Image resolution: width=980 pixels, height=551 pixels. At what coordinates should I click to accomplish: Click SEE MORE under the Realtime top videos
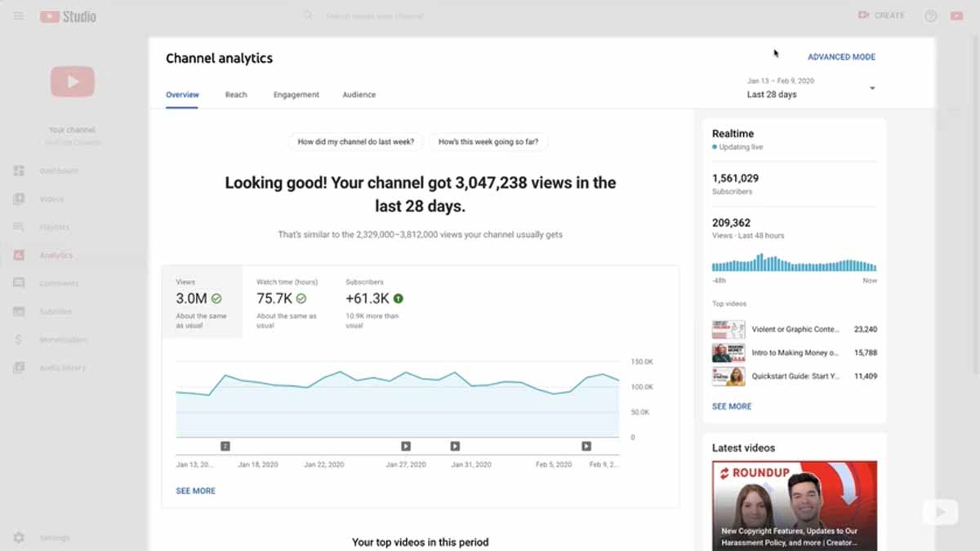731,407
